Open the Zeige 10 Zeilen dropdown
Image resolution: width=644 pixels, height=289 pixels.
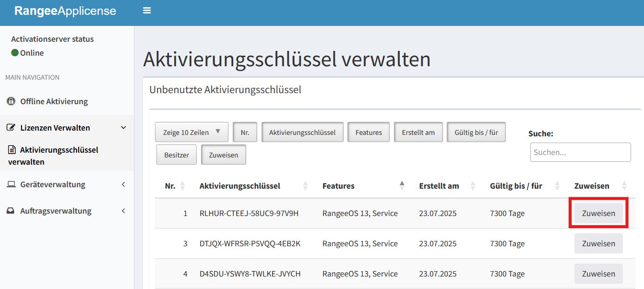(191, 132)
